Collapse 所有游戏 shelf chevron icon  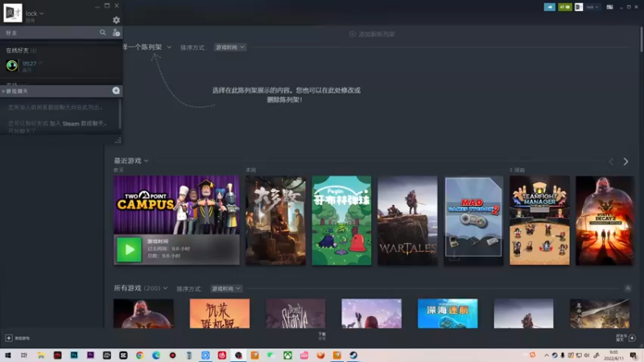pos(628,289)
